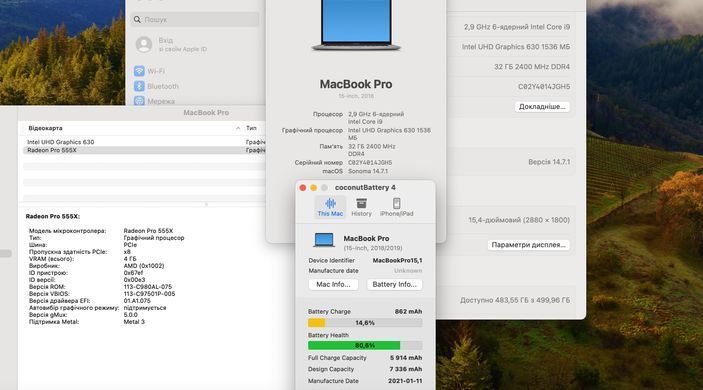The width and height of the screenshot is (703, 390).
Task: Click the serial number C02Y4014JGH5 in About window
Action: [370, 163]
